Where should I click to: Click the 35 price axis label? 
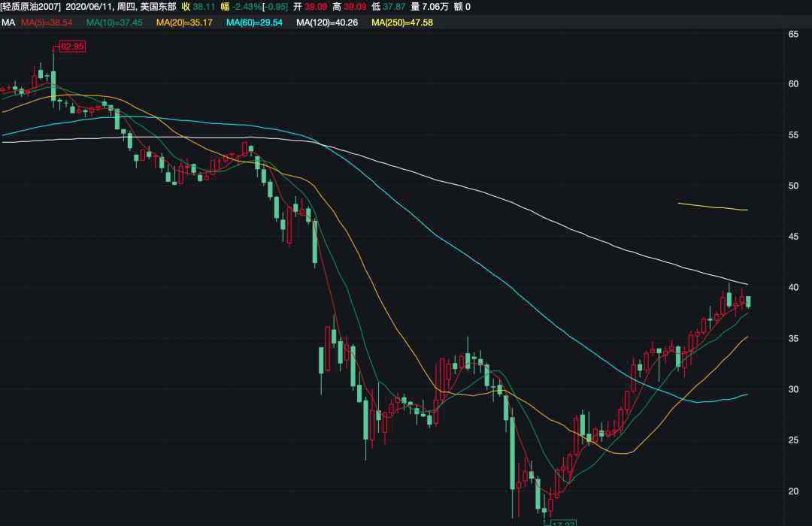tap(793, 339)
